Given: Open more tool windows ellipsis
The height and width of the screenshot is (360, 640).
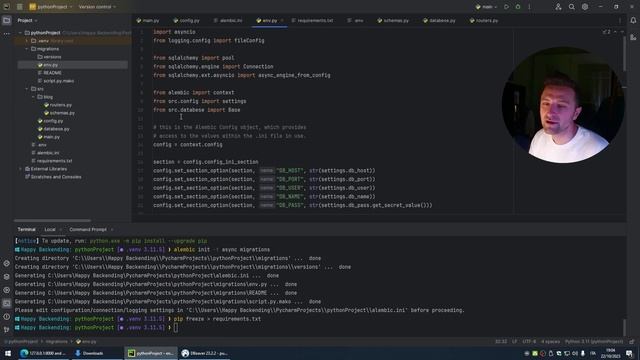Looking at the screenshot, I should coord(7,34).
